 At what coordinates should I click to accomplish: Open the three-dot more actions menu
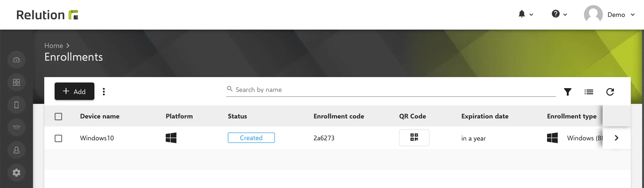coord(104,92)
